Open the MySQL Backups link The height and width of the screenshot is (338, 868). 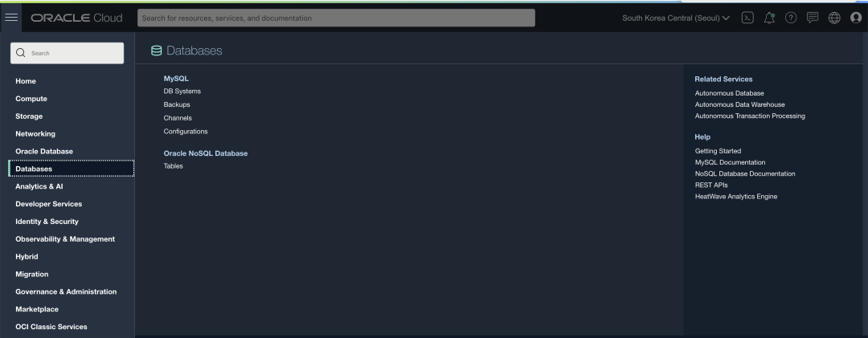(x=177, y=104)
